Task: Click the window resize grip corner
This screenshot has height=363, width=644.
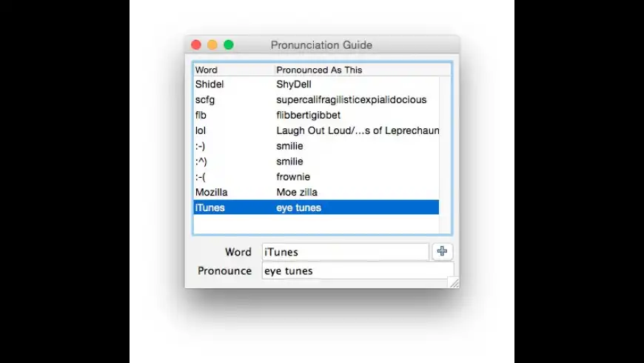Action: click(x=454, y=282)
